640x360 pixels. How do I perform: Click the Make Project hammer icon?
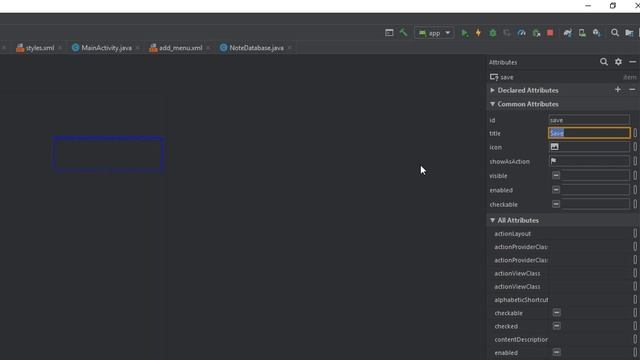click(403, 33)
